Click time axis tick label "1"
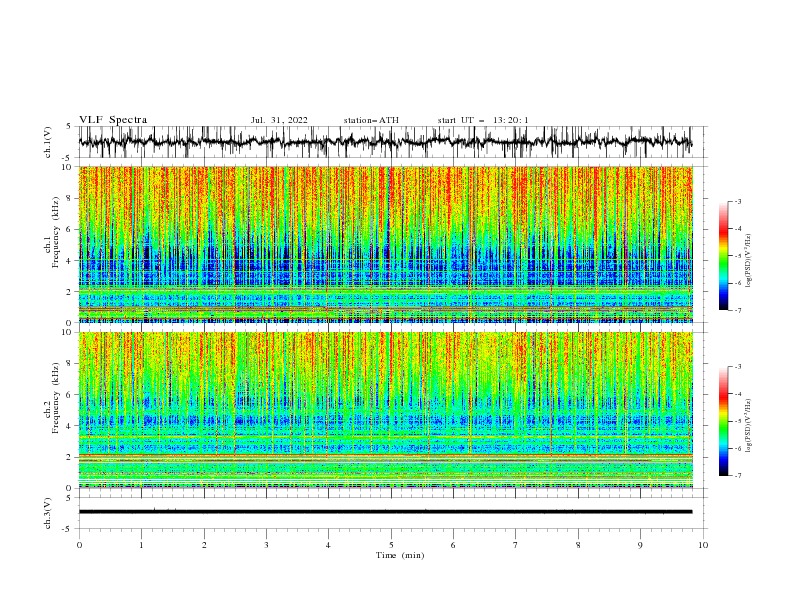 pyautogui.click(x=141, y=545)
